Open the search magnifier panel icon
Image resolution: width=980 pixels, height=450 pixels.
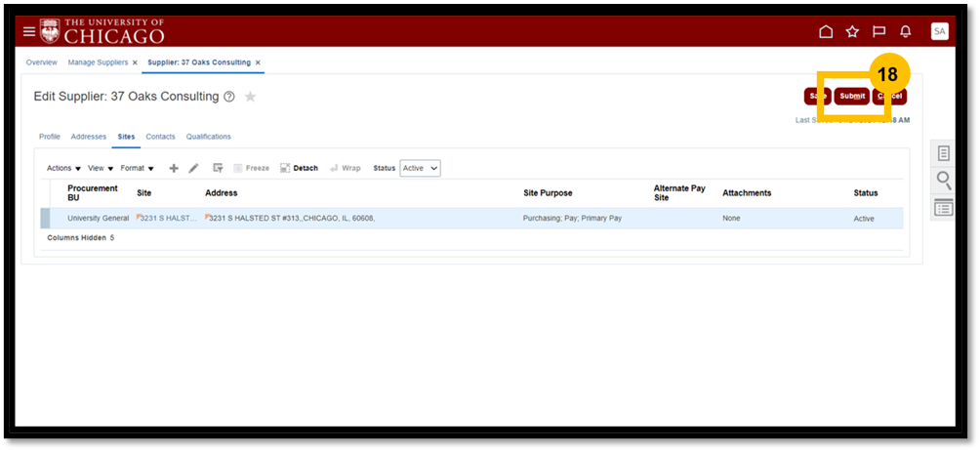pos(943,181)
